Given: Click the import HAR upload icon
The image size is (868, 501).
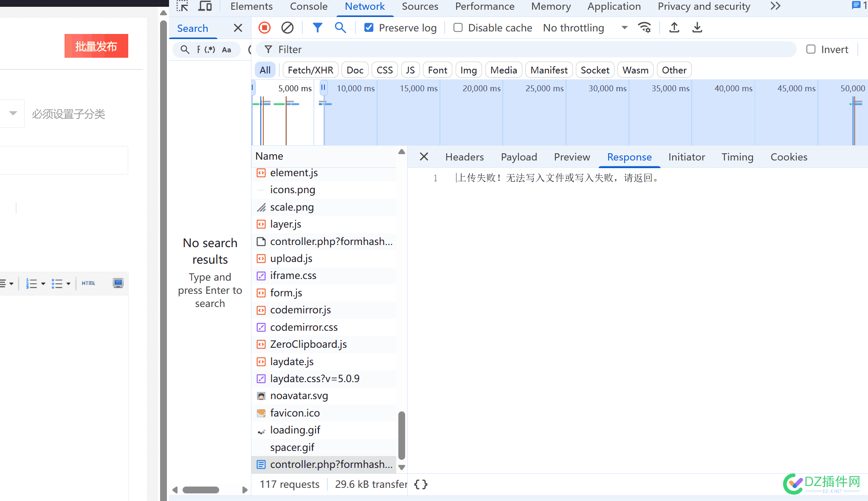Looking at the screenshot, I should tap(674, 28).
